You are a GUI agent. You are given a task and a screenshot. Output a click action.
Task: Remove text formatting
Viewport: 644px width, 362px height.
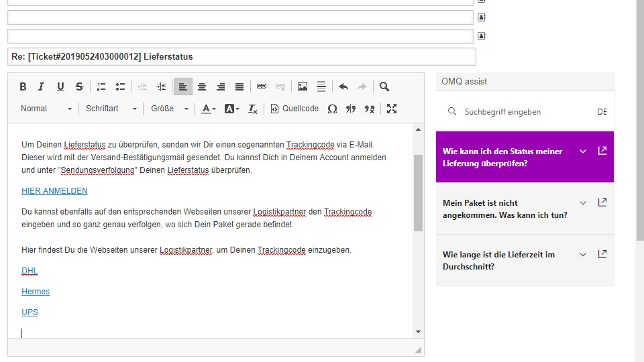pyautogui.click(x=253, y=109)
